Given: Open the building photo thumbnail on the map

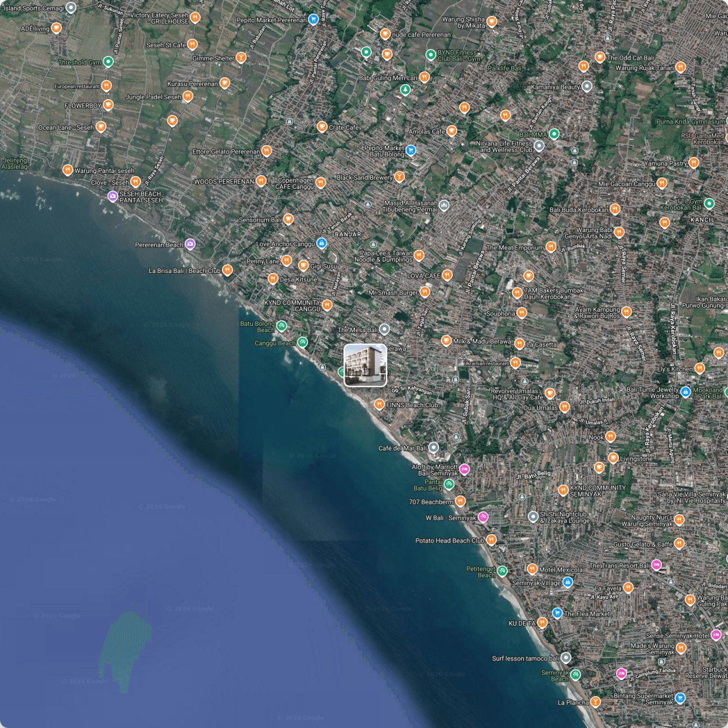Looking at the screenshot, I should pyautogui.click(x=365, y=365).
